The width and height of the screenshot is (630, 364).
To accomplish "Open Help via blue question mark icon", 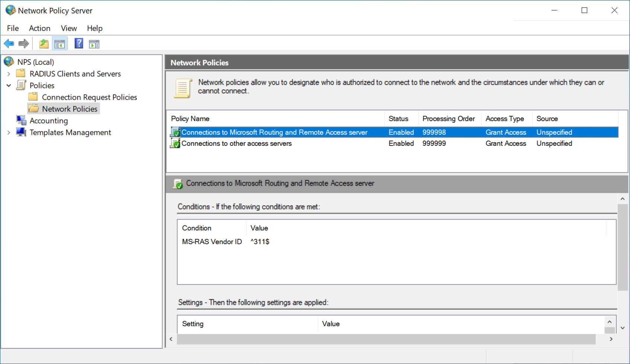I will [79, 44].
